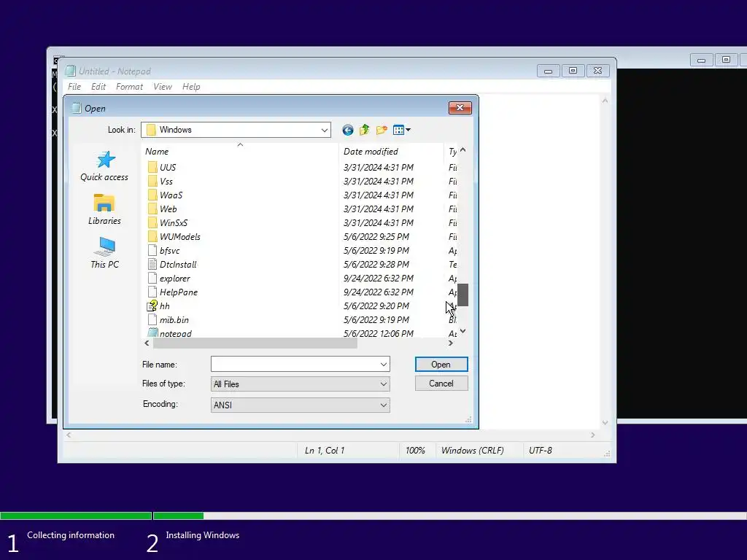This screenshot has width=747, height=560.
Task: Select the WUModels folder icon
Action: [x=152, y=236]
